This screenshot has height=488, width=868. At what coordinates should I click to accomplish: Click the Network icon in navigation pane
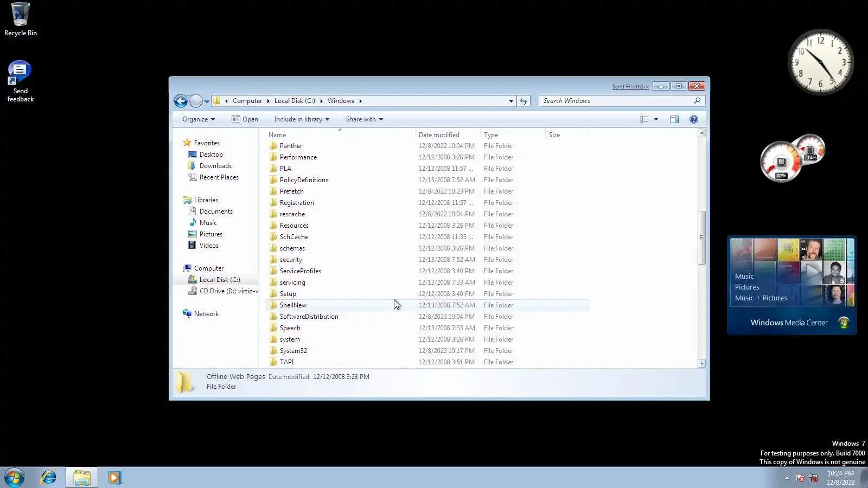(x=187, y=314)
